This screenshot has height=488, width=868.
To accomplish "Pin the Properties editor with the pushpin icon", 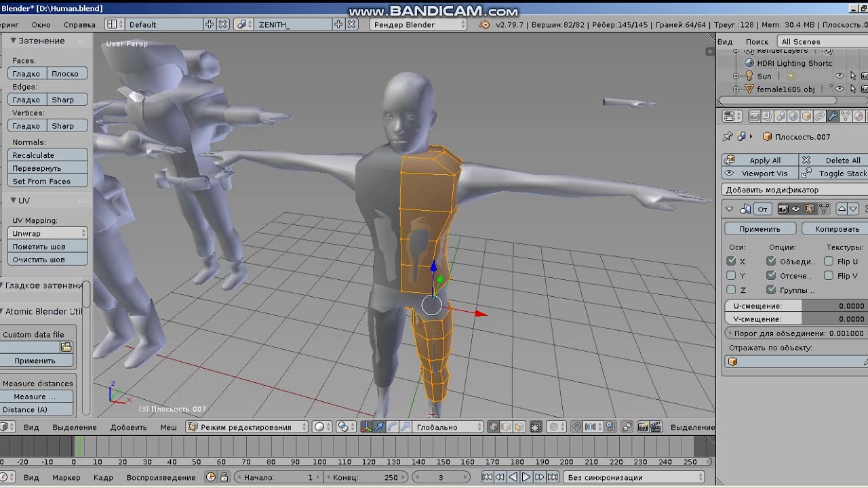I will pos(727,136).
